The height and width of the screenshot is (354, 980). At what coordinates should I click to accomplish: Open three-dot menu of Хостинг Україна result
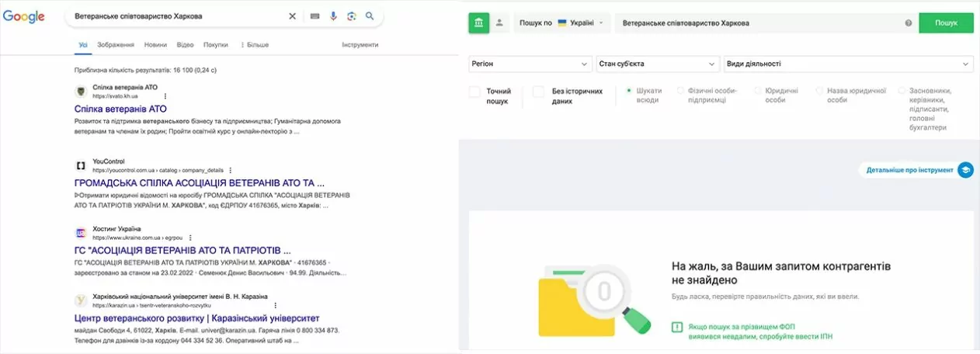[x=189, y=237]
